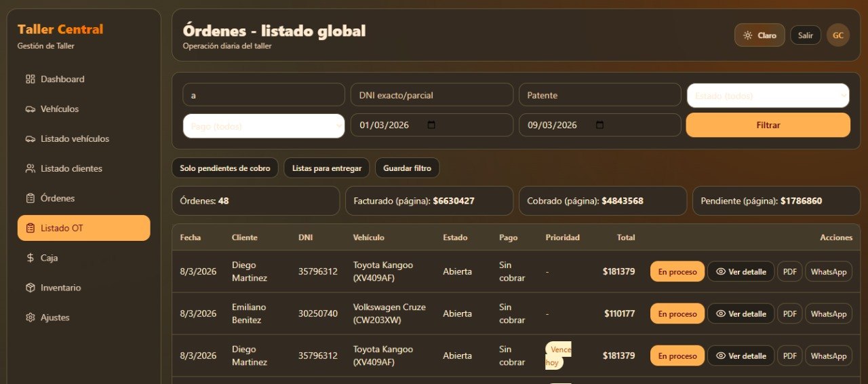The image size is (868, 384).
Task: Select Listado OT in sidebar
Action: [x=84, y=228]
